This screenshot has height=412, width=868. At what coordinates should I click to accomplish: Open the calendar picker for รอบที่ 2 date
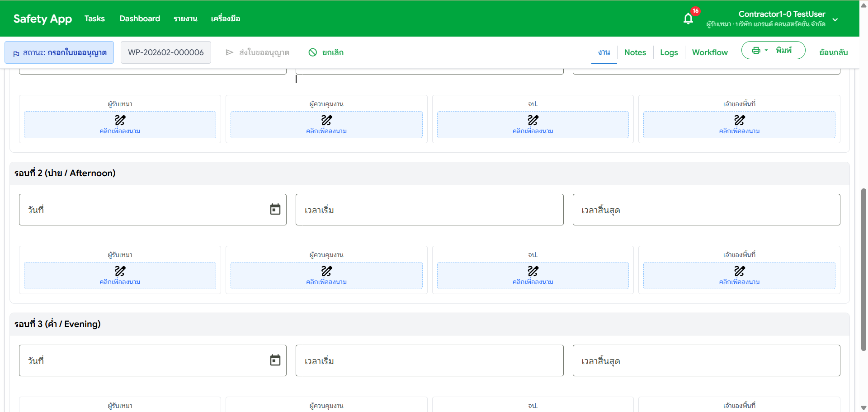pos(275,209)
